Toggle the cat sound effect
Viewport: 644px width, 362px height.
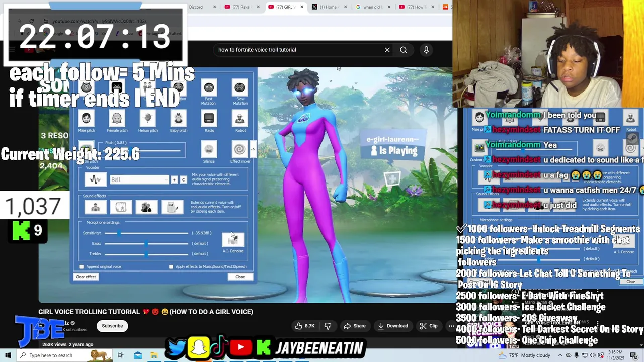click(172, 207)
